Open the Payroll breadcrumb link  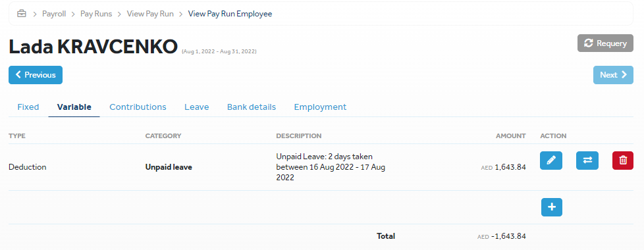coord(54,14)
